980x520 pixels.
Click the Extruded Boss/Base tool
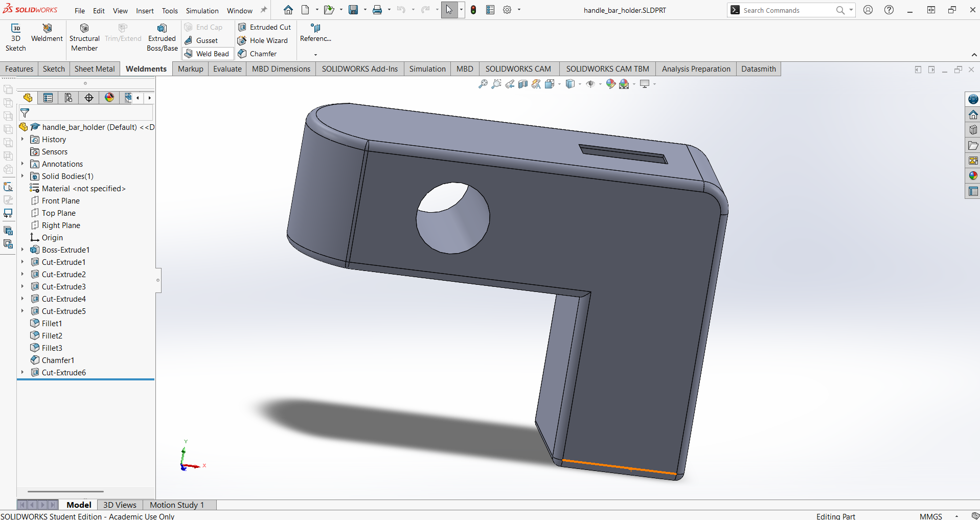162,37
